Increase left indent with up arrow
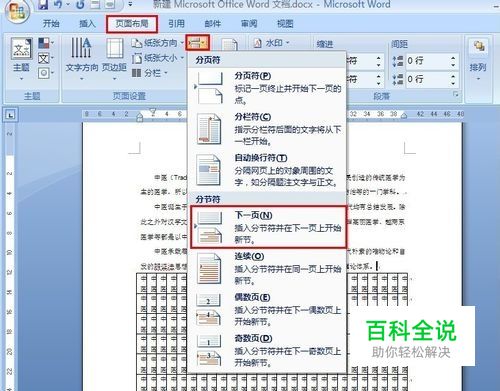This screenshot has height=391, width=500. [x=379, y=58]
